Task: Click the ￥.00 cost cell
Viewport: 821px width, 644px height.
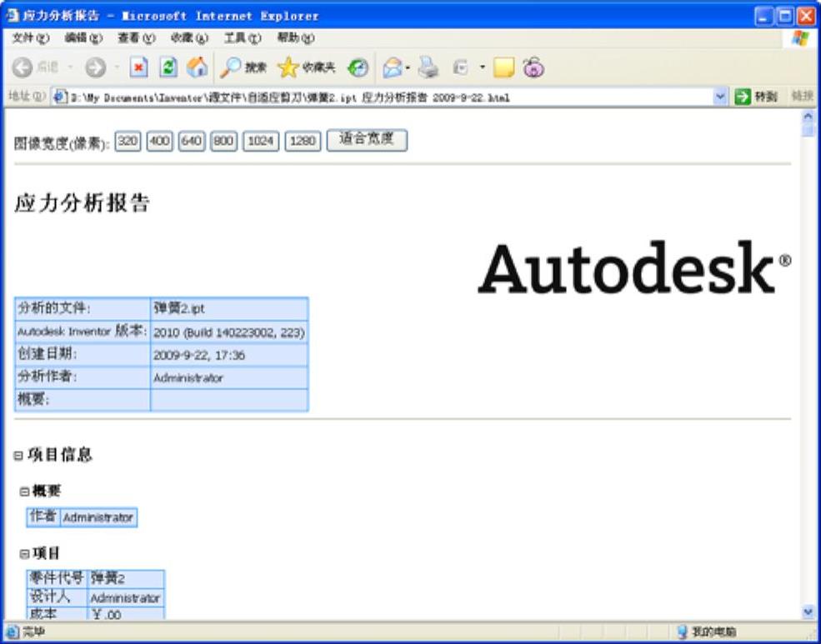Action: 126,614
